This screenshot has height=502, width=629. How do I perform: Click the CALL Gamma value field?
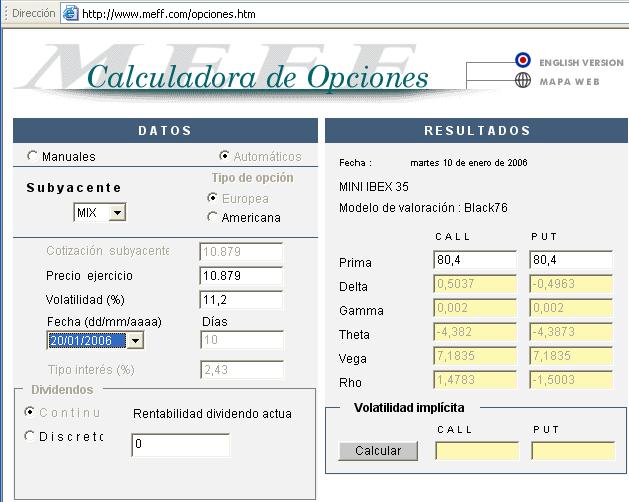(475, 308)
